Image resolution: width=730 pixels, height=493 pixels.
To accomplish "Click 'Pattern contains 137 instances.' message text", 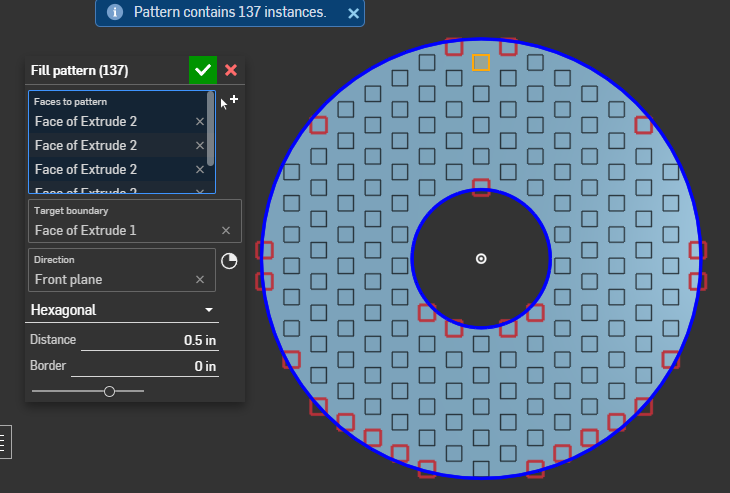I will click(x=230, y=12).
